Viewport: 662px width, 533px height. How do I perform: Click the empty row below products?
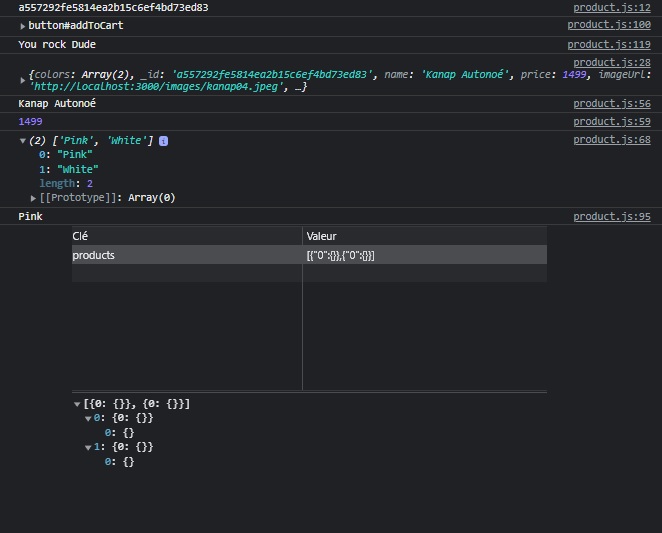click(x=309, y=273)
